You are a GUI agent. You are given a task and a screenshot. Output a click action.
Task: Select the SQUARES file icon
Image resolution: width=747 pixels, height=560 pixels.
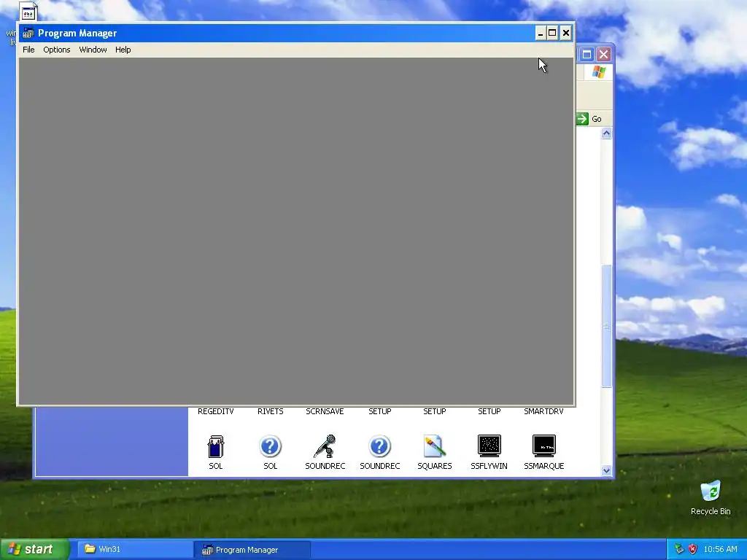(x=435, y=447)
